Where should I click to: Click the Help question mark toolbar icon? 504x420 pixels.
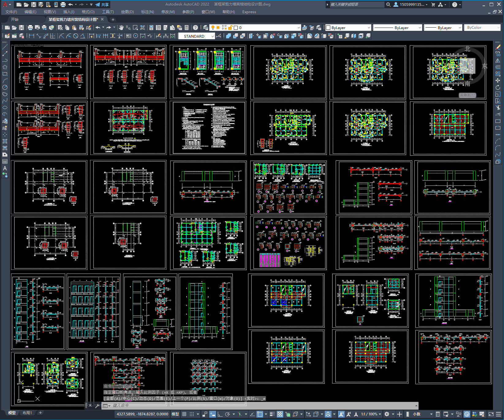tap(195, 28)
